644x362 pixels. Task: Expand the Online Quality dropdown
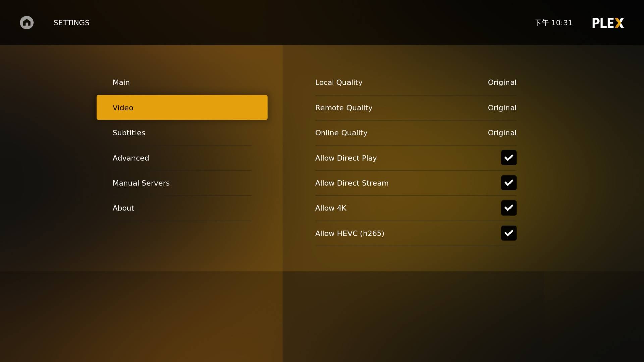[x=416, y=132]
